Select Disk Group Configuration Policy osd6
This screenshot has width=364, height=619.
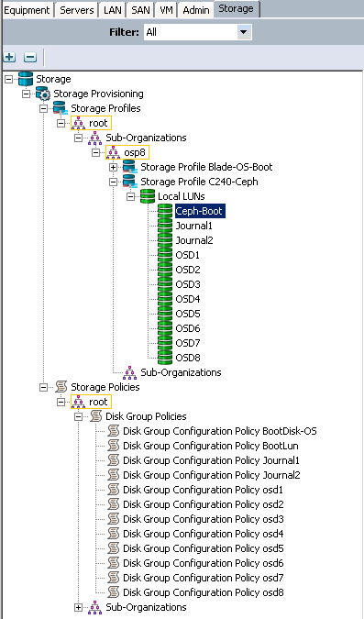204,563
